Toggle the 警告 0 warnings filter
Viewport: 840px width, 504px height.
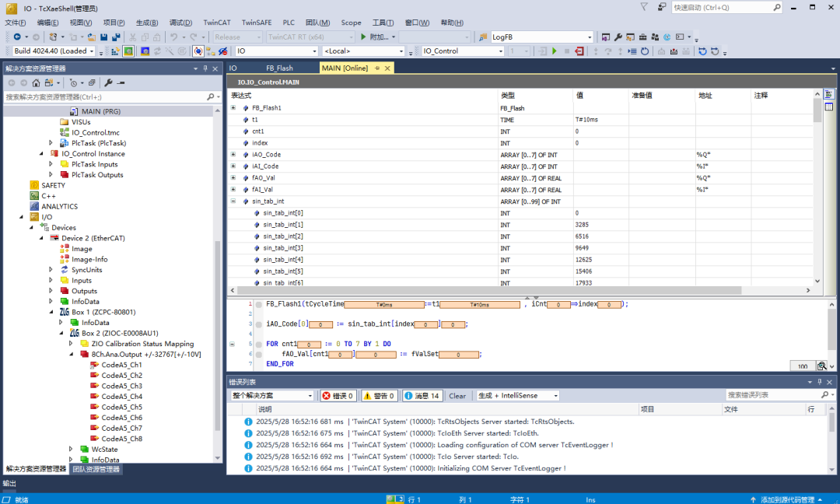click(x=379, y=396)
